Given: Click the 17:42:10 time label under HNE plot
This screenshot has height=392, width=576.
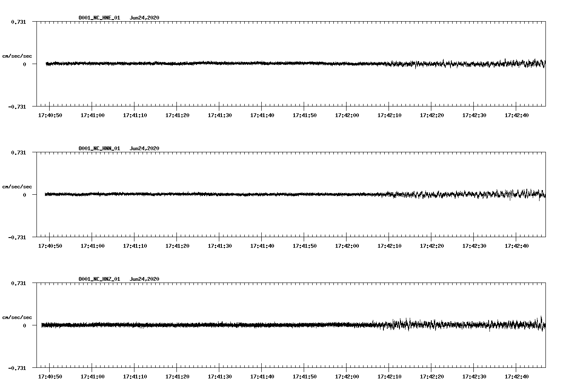Looking at the screenshot, I should coord(389,115).
